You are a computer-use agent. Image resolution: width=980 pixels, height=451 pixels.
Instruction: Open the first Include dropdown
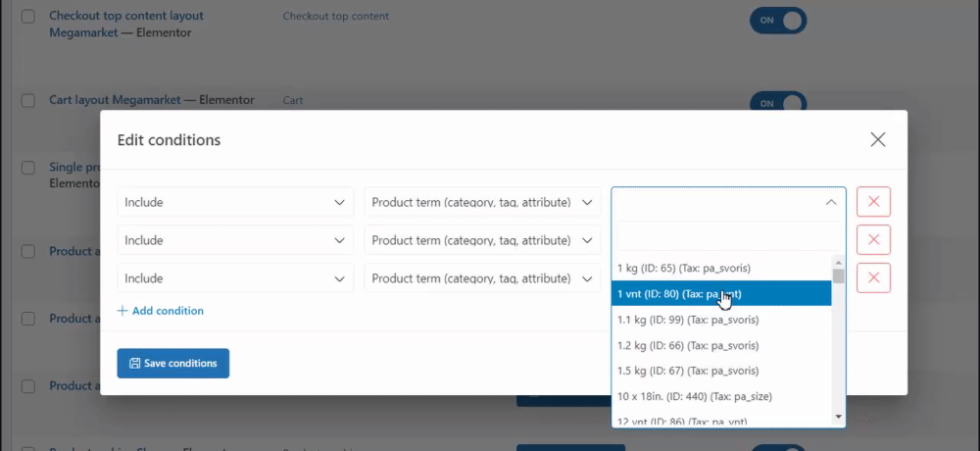235,202
